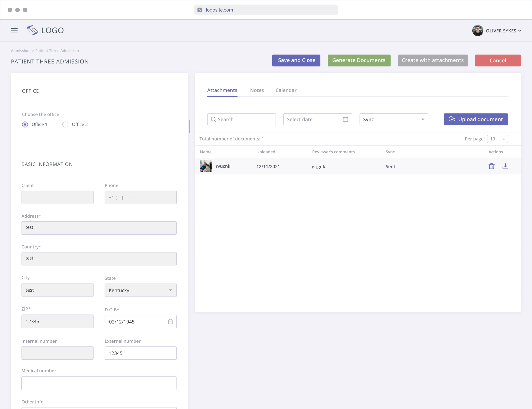Screen dimensions: 532x409
Task: Click the Generate Documents button
Action: (x=359, y=60)
